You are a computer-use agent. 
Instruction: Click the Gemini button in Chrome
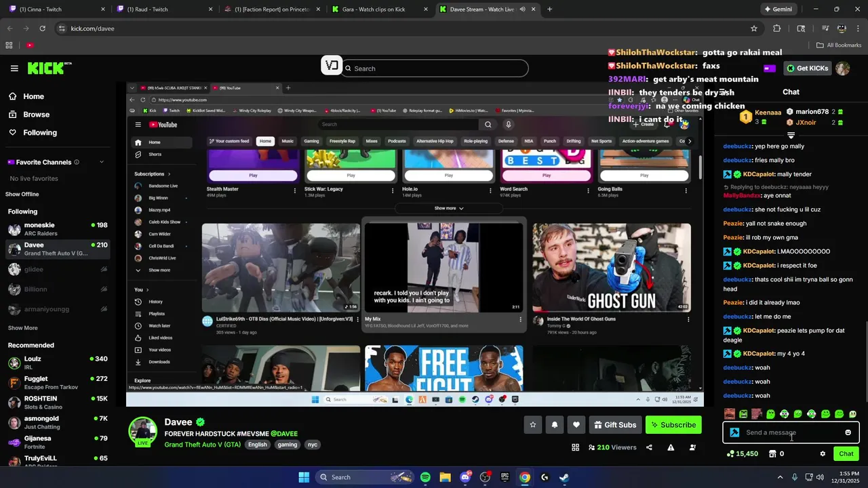coord(778,9)
